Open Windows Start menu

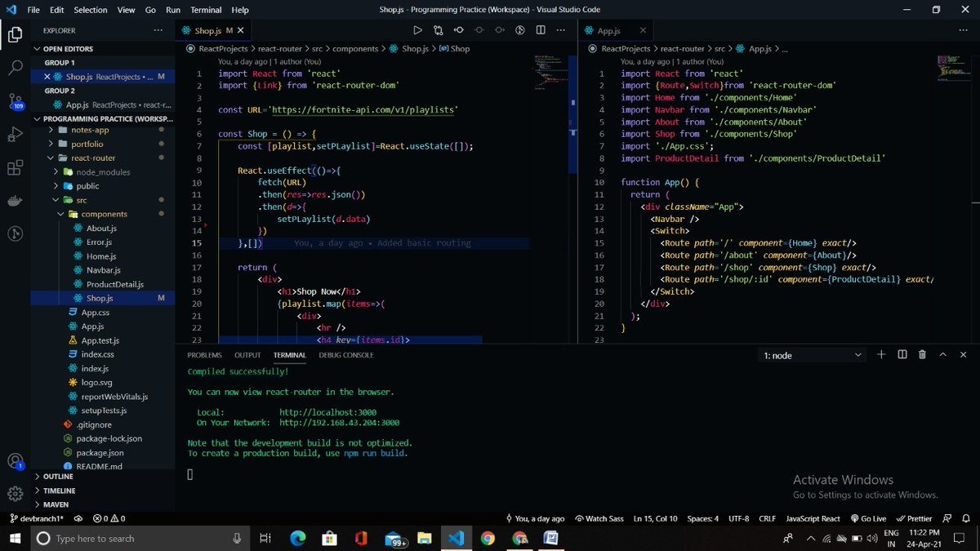tap(15, 538)
